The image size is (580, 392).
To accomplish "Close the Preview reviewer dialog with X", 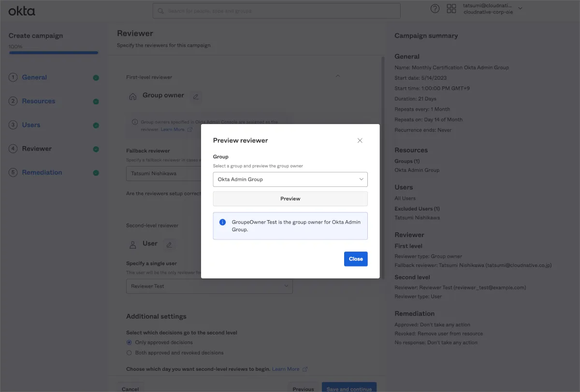I will pyautogui.click(x=360, y=140).
